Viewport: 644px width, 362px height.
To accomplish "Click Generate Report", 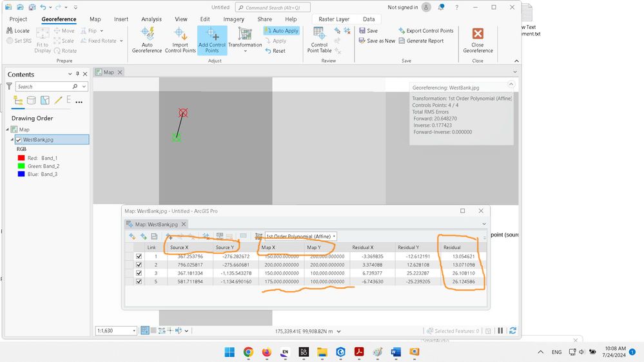I will (421, 41).
